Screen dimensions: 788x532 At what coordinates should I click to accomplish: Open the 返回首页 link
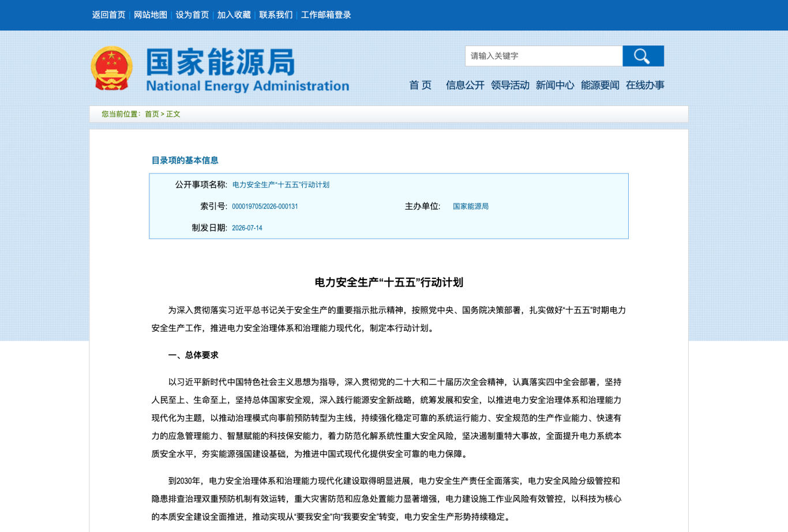pos(108,15)
